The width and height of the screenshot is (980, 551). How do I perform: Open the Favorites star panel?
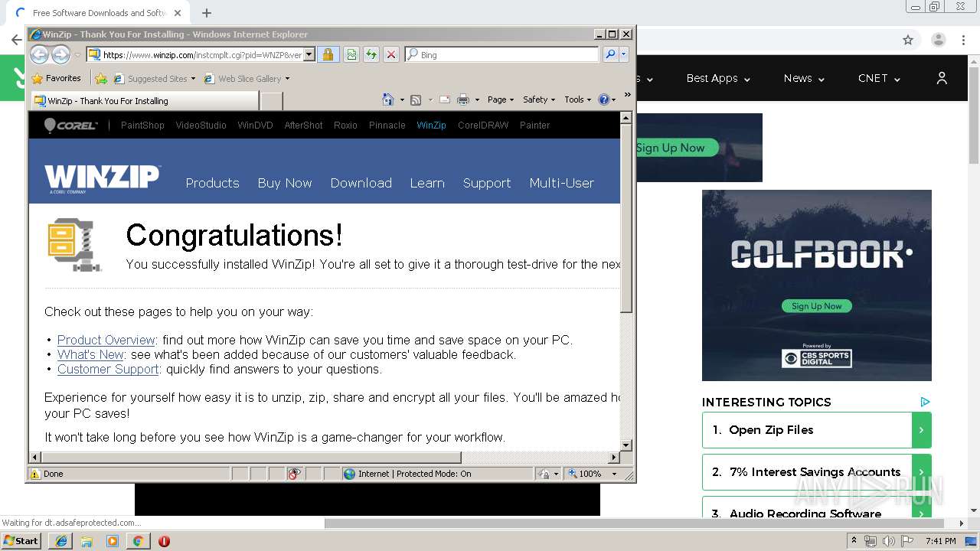click(x=57, y=78)
